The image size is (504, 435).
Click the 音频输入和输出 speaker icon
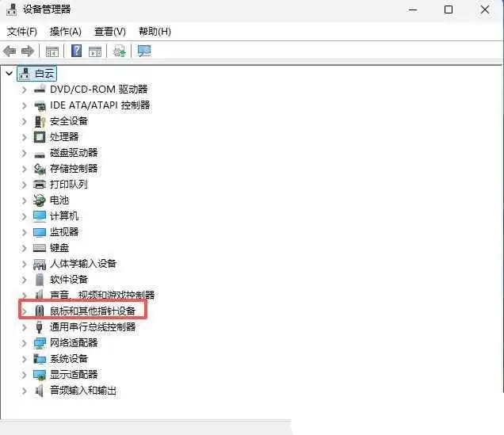[x=39, y=391]
